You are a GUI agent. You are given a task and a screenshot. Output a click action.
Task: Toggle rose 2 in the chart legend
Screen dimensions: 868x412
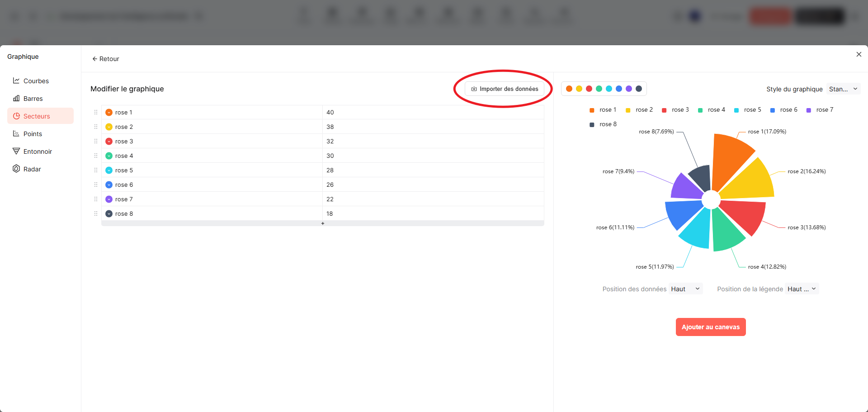pos(639,110)
